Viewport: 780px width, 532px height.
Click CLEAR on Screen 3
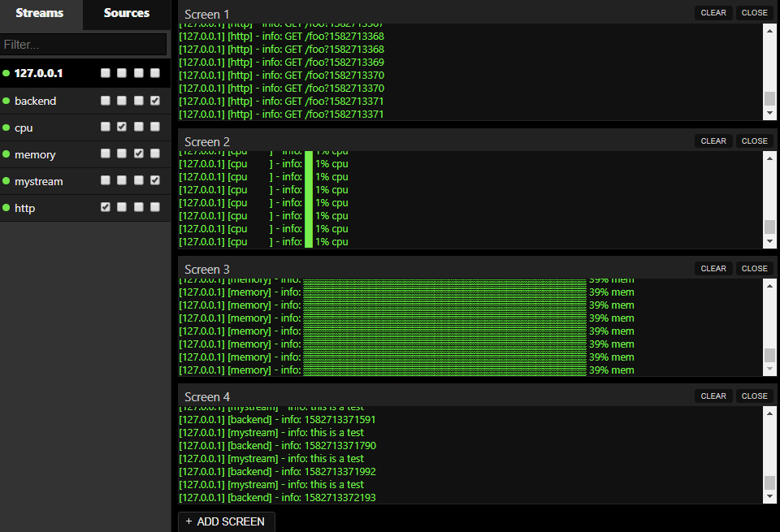713,268
